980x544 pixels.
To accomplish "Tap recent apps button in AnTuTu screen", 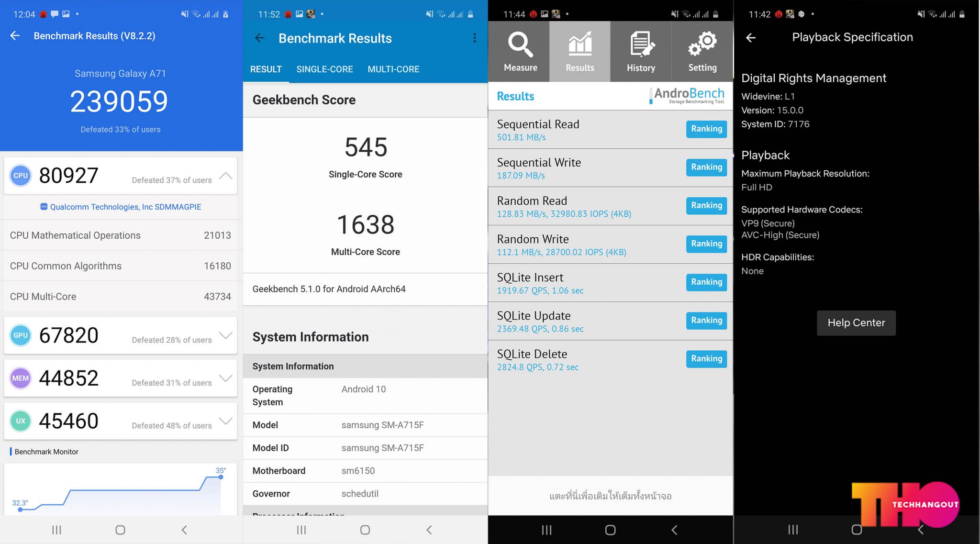I will pos(56,530).
